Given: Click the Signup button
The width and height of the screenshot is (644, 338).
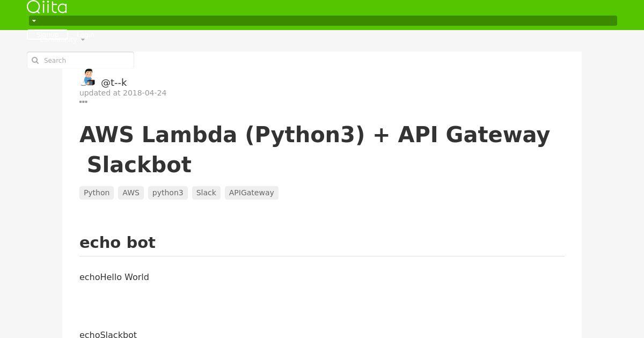Looking at the screenshot, I should (47, 34).
